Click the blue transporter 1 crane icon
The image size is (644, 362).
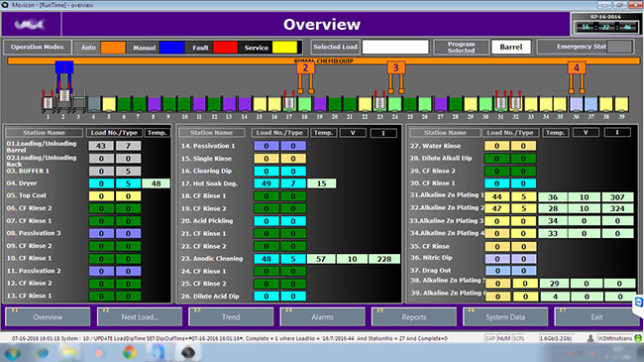(64, 76)
